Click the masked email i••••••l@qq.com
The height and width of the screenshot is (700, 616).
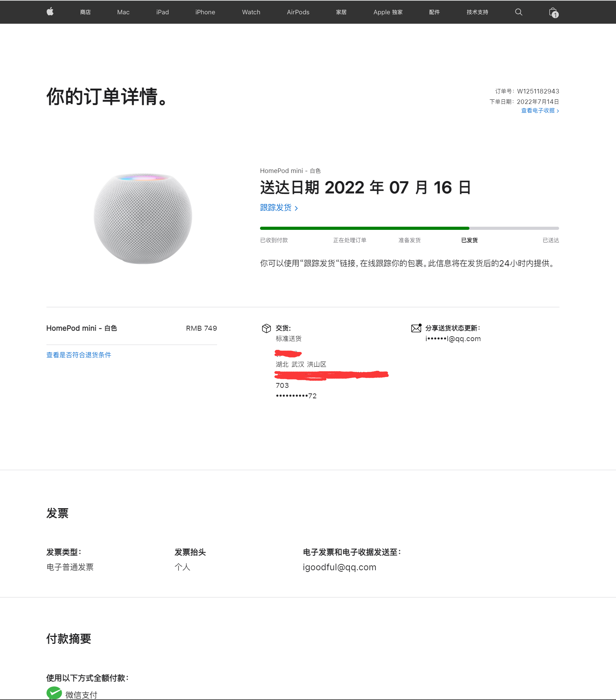(453, 339)
